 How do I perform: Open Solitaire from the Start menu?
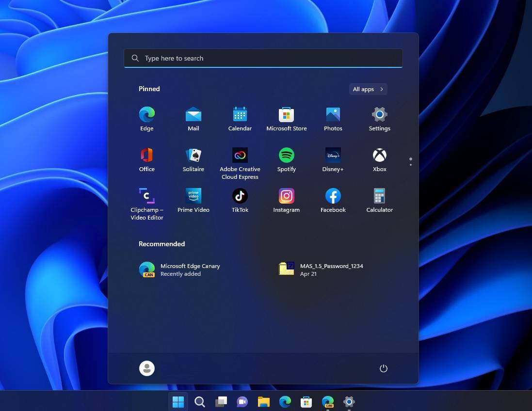point(193,155)
